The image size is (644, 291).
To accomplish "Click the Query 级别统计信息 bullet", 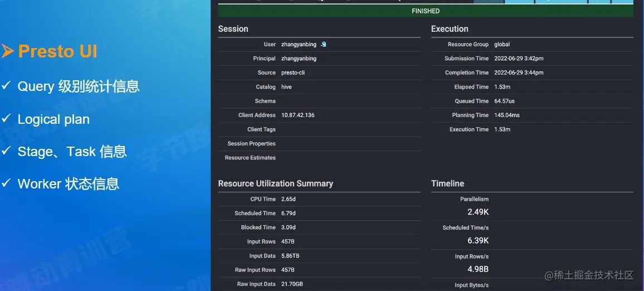I will pyautogui.click(x=79, y=86).
